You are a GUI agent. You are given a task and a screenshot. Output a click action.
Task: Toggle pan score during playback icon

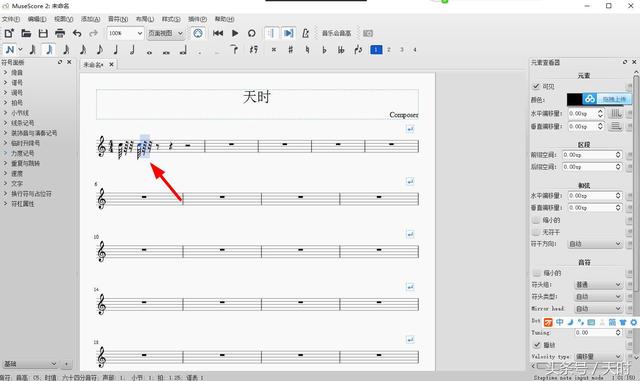(288, 33)
